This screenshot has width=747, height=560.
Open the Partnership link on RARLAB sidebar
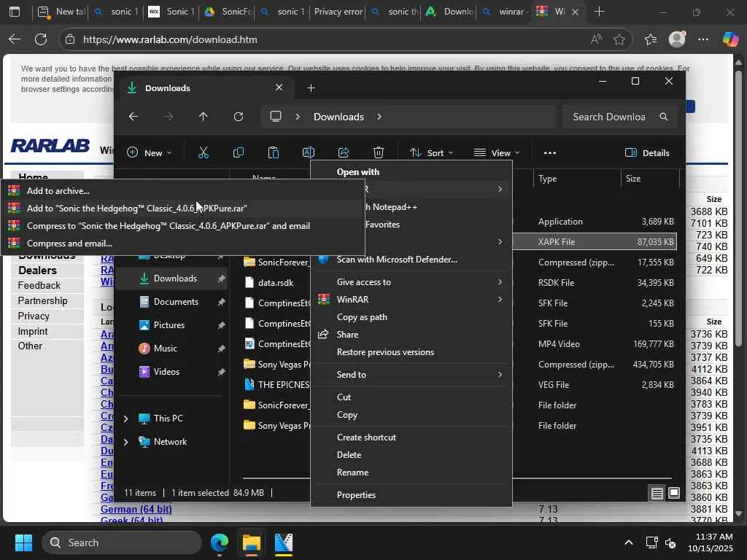[x=42, y=300]
